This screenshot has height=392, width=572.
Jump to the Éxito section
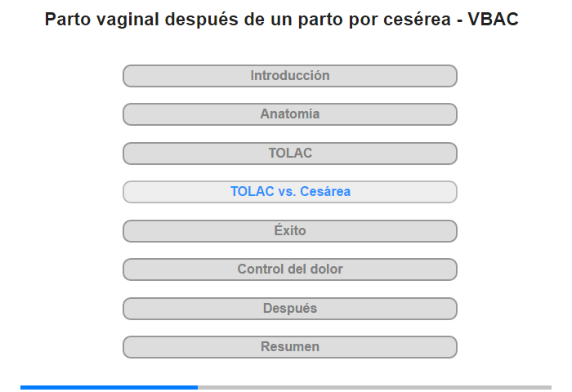(289, 231)
